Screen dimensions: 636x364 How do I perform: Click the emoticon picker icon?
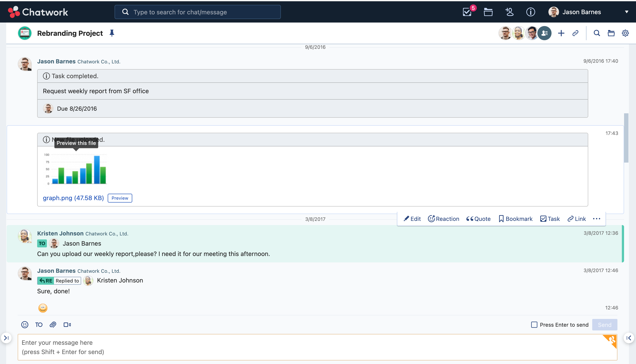25,324
